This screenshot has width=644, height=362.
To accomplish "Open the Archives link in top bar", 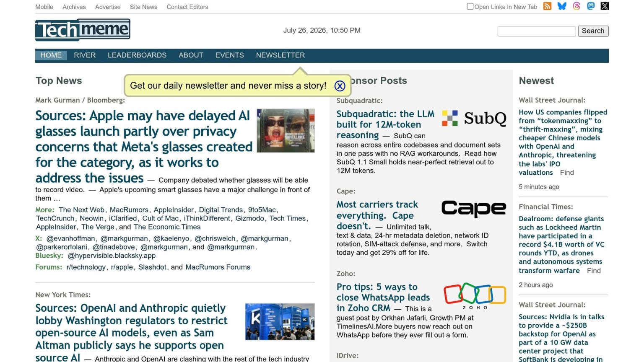I will [x=74, y=7].
